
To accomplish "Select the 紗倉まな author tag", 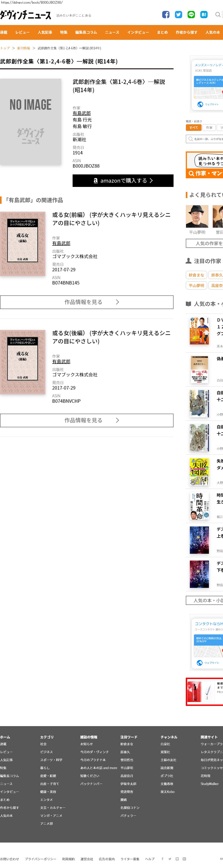I will click(x=196, y=275).
